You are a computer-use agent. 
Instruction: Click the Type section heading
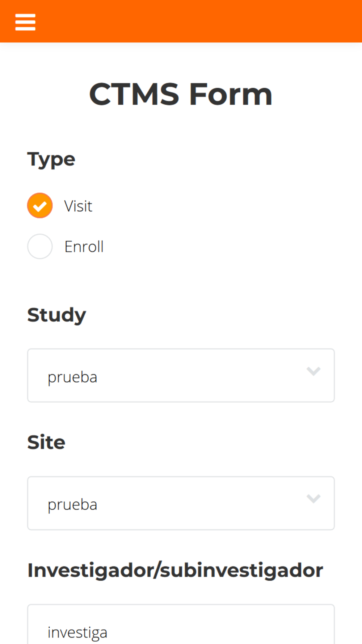click(x=51, y=159)
